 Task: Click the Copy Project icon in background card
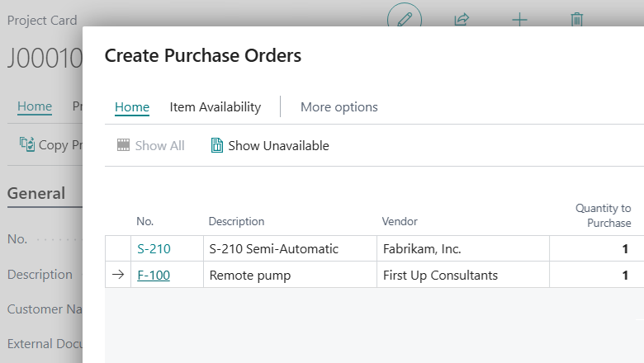(27, 144)
